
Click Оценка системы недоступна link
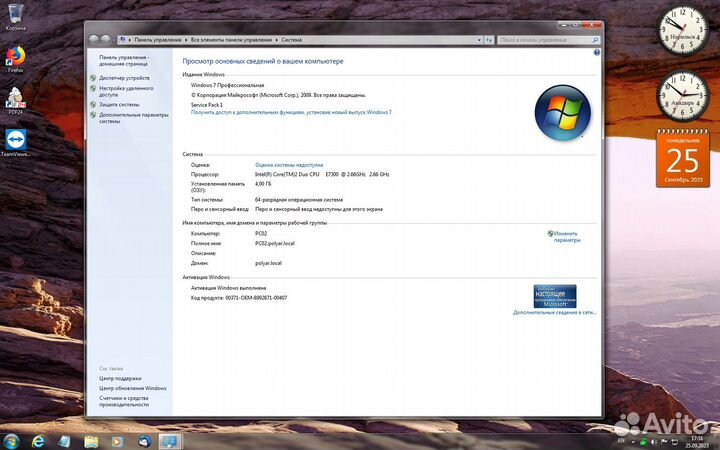pyautogui.click(x=289, y=164)
